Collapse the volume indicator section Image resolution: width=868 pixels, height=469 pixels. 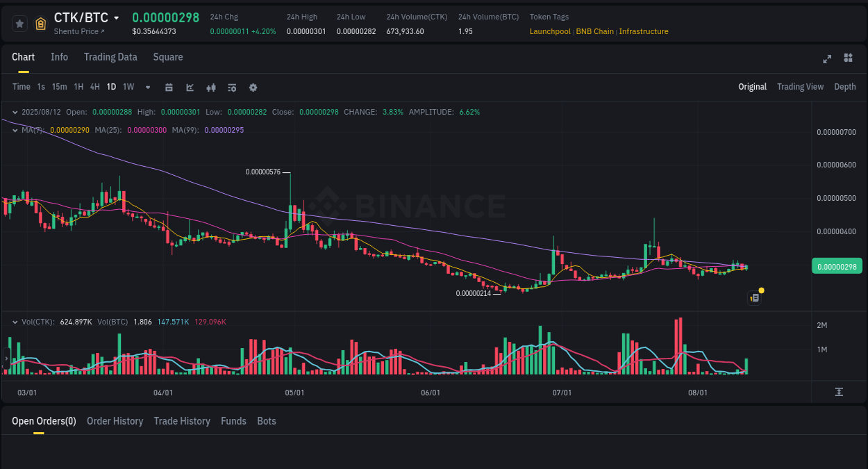pyautogui.click(x=14, y=322)
